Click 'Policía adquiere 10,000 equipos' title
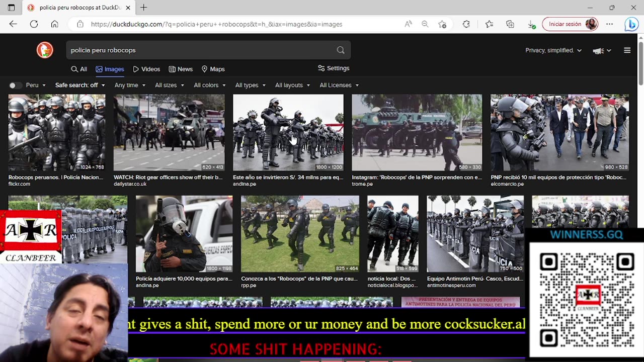Screen dimensions: 644x362 pos(184,279)
